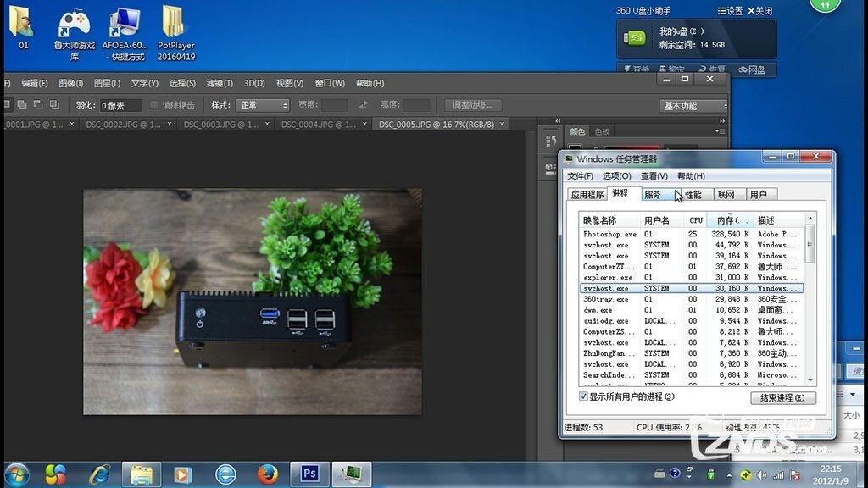Click the 调整边缘 refine edge button
868x488 pixels.
pyautogui.click(x=473, y=105)
